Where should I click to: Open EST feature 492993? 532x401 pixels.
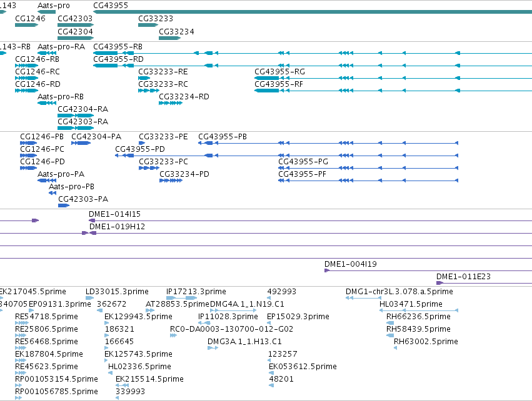(269, 298)
